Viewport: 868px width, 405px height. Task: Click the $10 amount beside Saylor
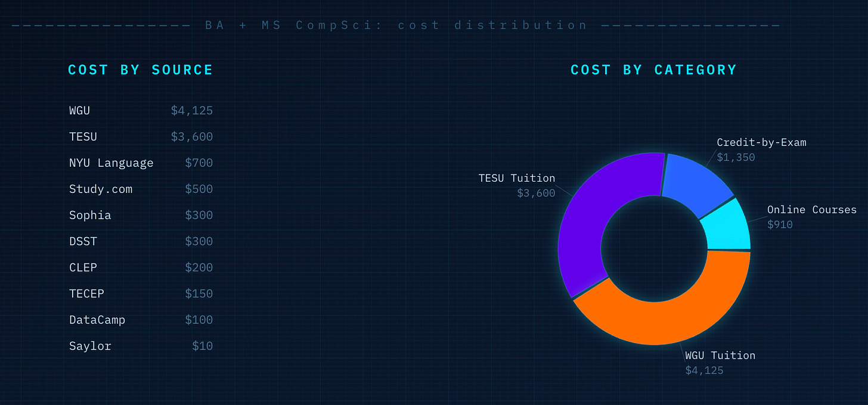coord(203,346)
